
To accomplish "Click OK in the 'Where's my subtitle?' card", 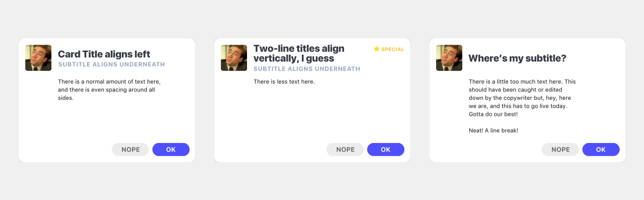I will pyautogui.click(x=601, y=149).
